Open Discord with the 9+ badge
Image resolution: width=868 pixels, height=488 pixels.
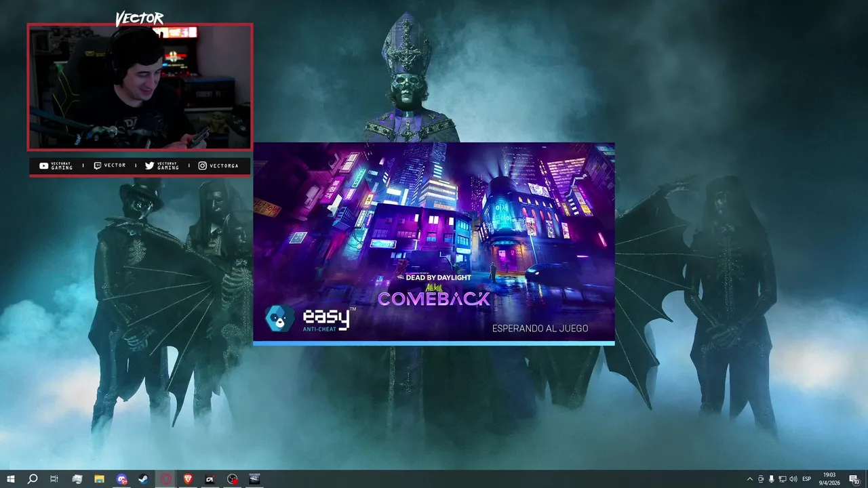pyautogui.click(x=121, y=479)
